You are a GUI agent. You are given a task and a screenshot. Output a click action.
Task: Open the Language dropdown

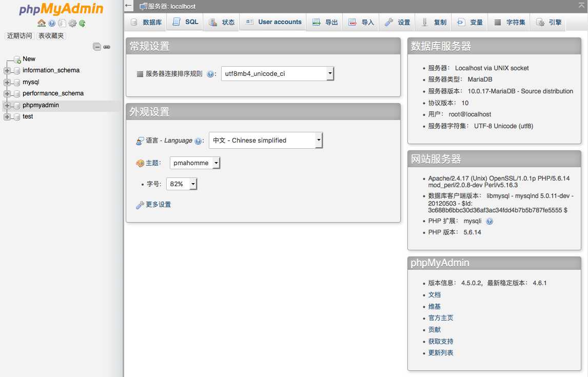click(x=266, y=140)
